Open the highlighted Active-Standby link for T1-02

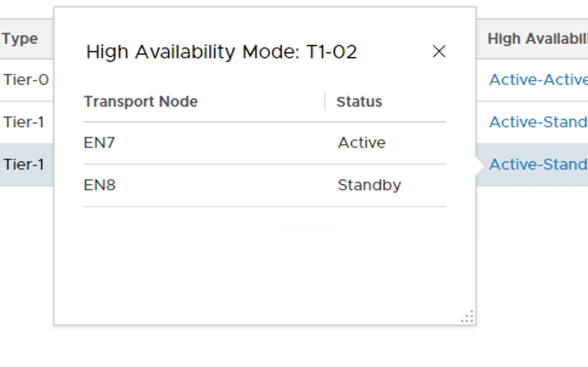tap(537, 164)
